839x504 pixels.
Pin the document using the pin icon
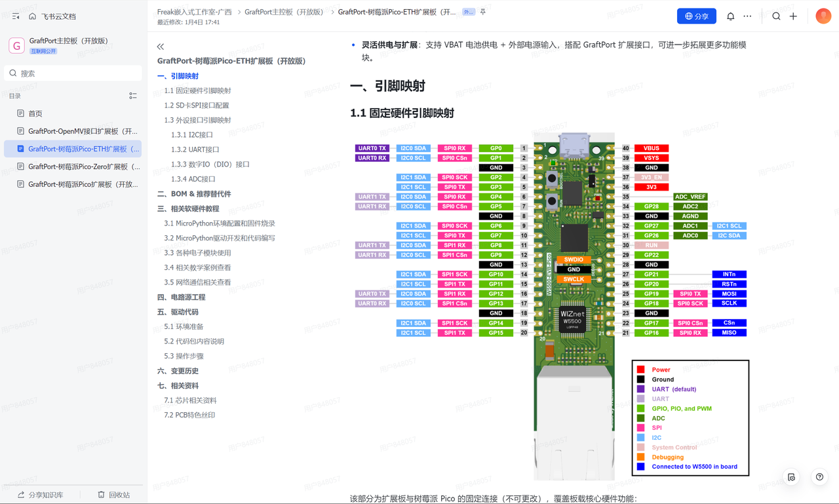click(483, 12)
